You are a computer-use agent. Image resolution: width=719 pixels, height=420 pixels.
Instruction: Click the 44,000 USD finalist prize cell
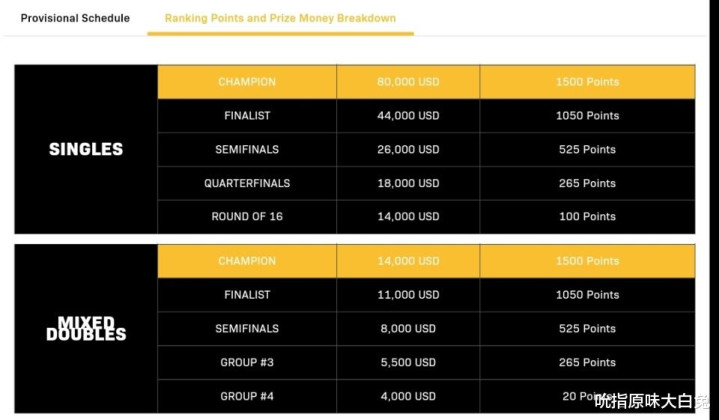point(408,116)
